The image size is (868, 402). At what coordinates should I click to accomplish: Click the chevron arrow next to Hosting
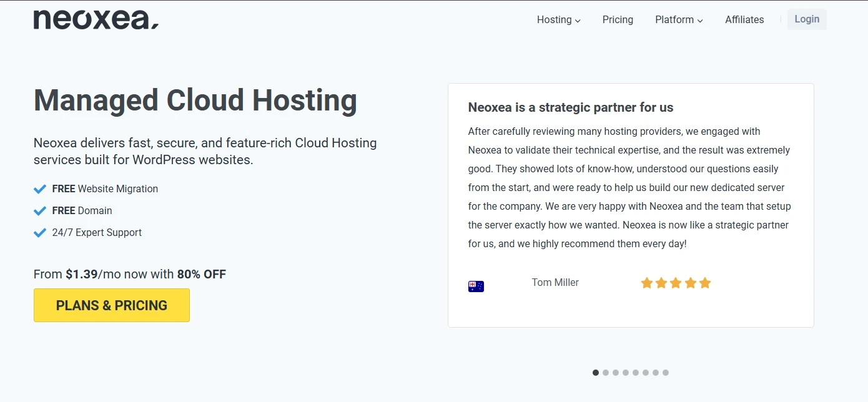[x=578, y=21]
